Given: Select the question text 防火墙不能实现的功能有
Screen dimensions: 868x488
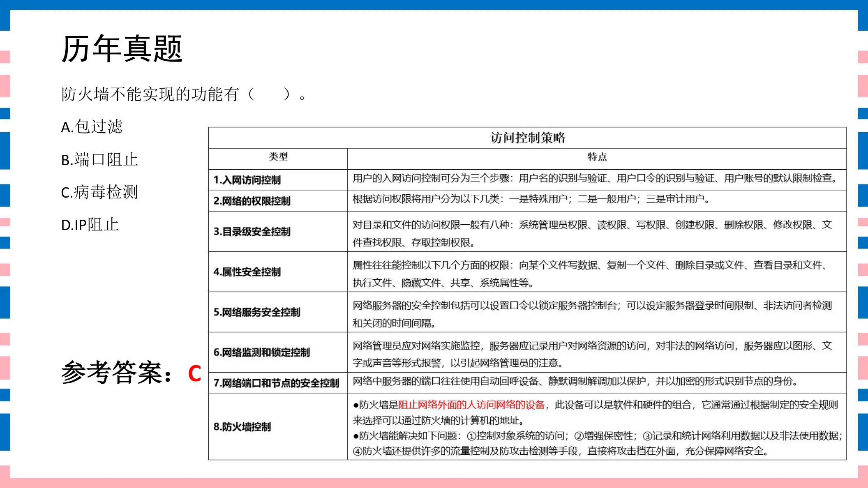Looking at the screenshot, I should tap(150, 94).
